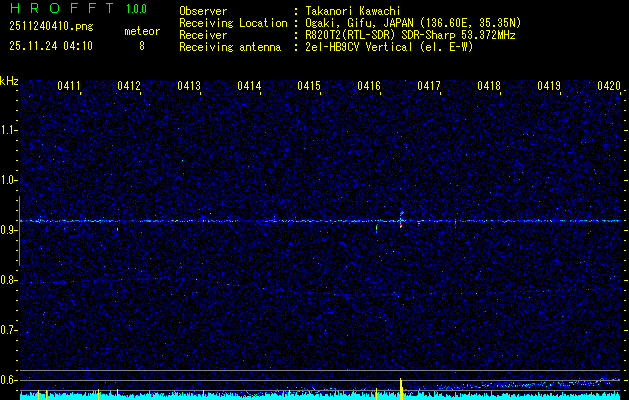This screenshot has width=629, height=400.
Task: Click the gray vertical range bar near 0.9 kHz
Action: (19, 231)
